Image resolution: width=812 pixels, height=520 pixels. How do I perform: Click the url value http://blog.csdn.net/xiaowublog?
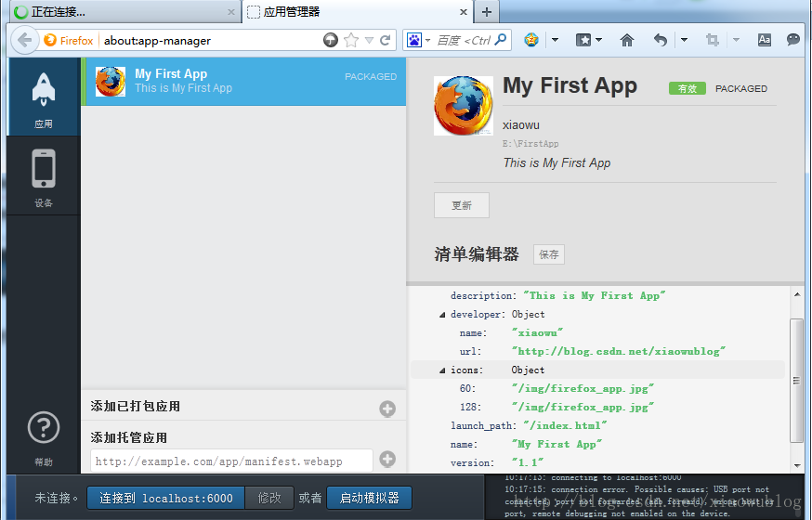tap(619, 351)
